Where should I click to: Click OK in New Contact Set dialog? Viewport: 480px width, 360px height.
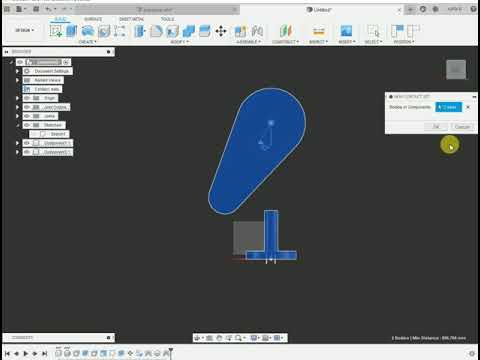(436, 127)
